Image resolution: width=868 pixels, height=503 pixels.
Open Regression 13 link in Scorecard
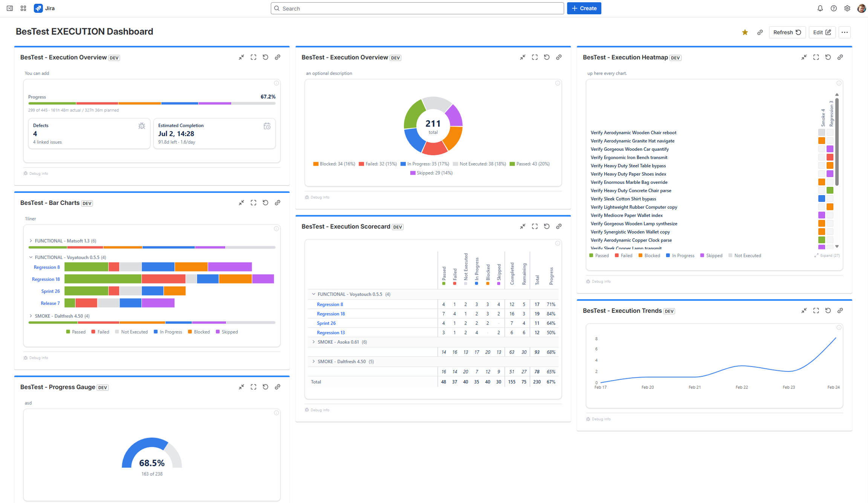pos(331,333)
